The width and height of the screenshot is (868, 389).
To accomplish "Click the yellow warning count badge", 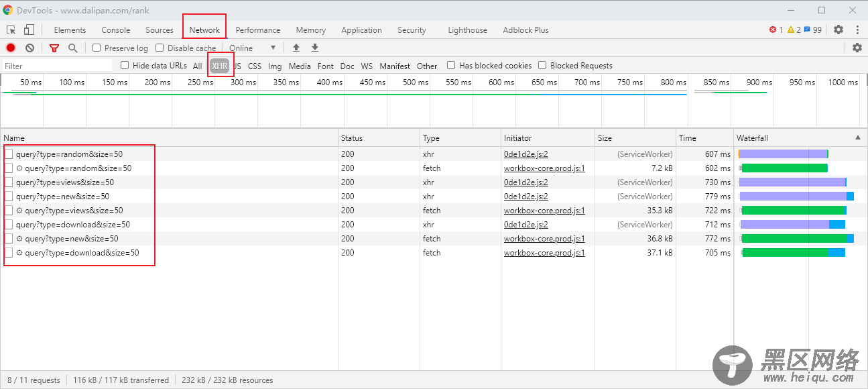I will [x=794, y=30].
